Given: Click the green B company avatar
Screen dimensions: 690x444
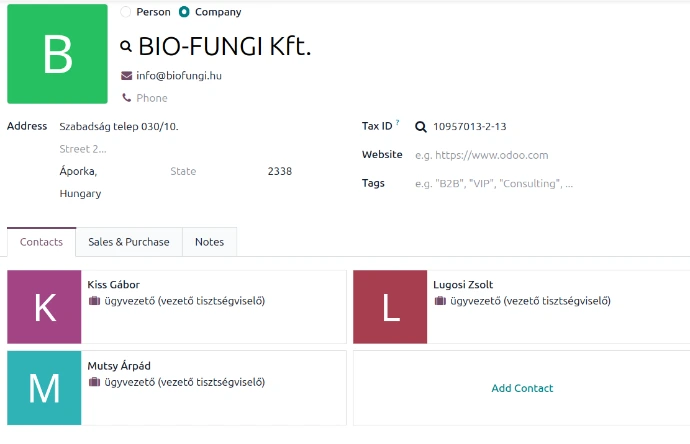Looking at the screenshot, I should point(57,54).
